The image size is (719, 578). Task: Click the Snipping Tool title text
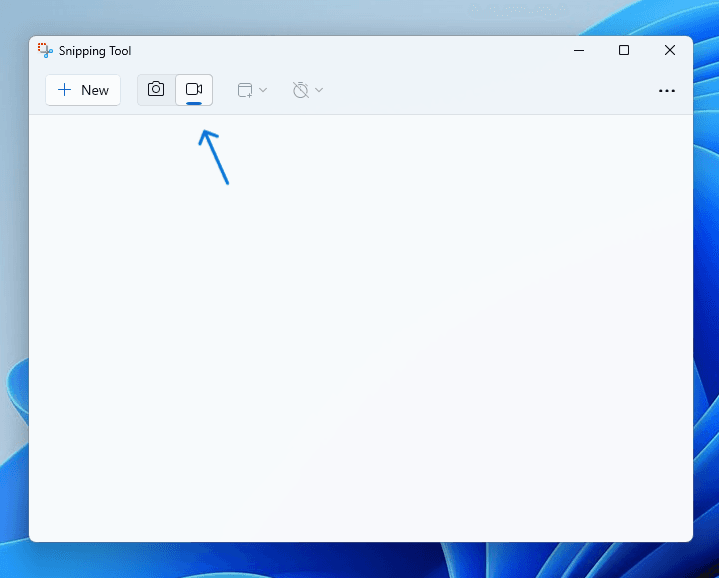tap(93, 51)
